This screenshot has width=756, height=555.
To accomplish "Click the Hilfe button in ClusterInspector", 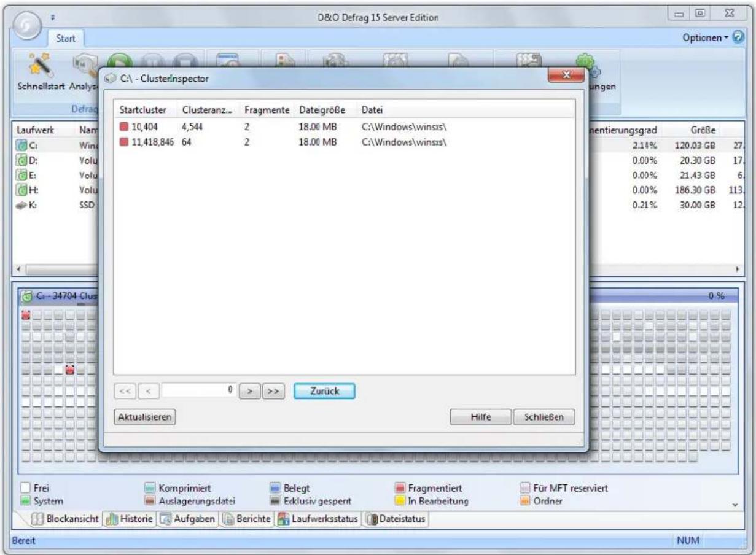I will [x=480, y=417].
